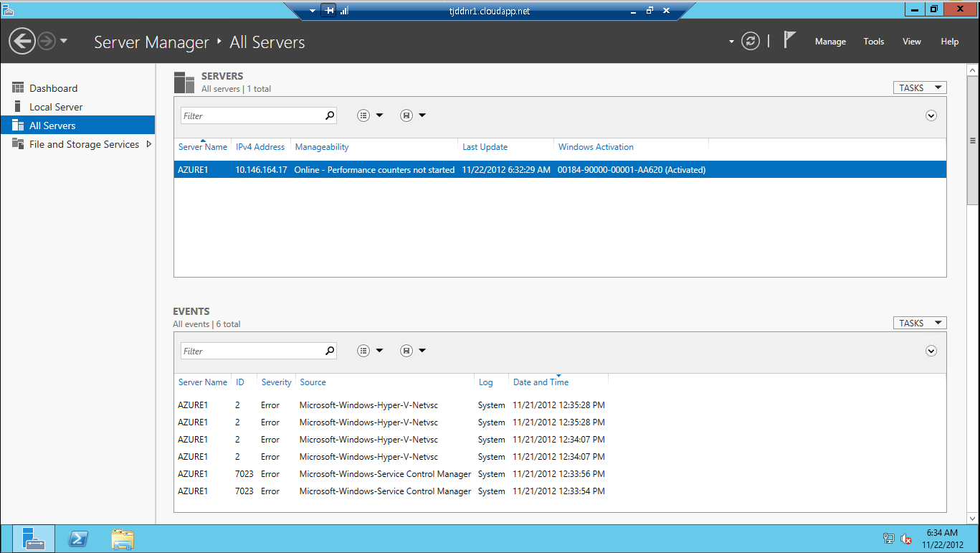980x553 pixels.
Task: Click the muted volume tray icon
Action: [906, 539]
